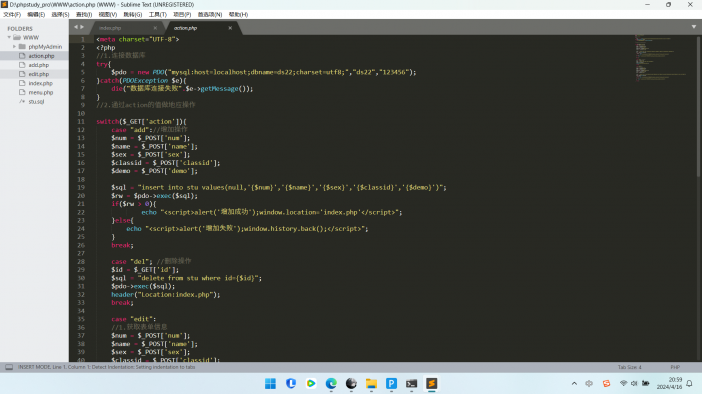Screen dimensions: 702x394
Task: Close the index.php tab
Action: click(x=155, y=28)
